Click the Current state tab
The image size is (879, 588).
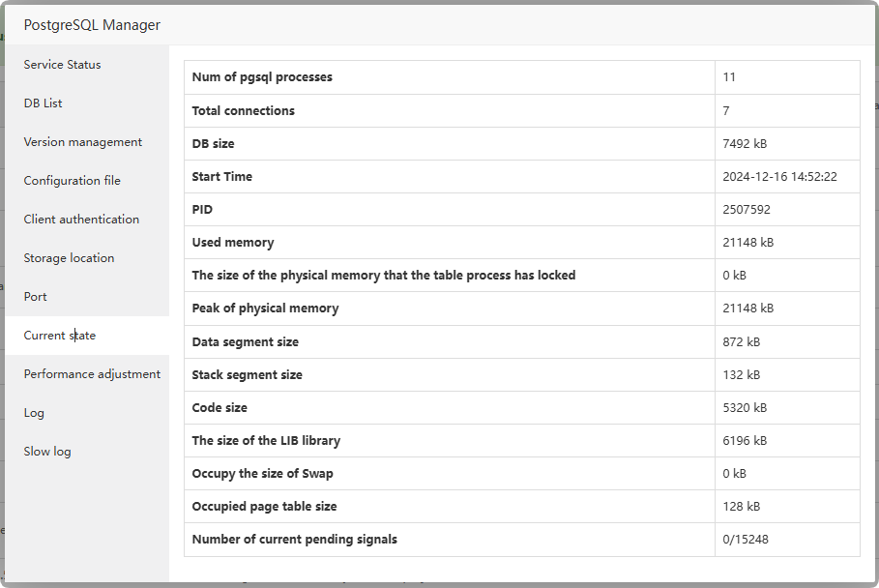tap(60, 336)
